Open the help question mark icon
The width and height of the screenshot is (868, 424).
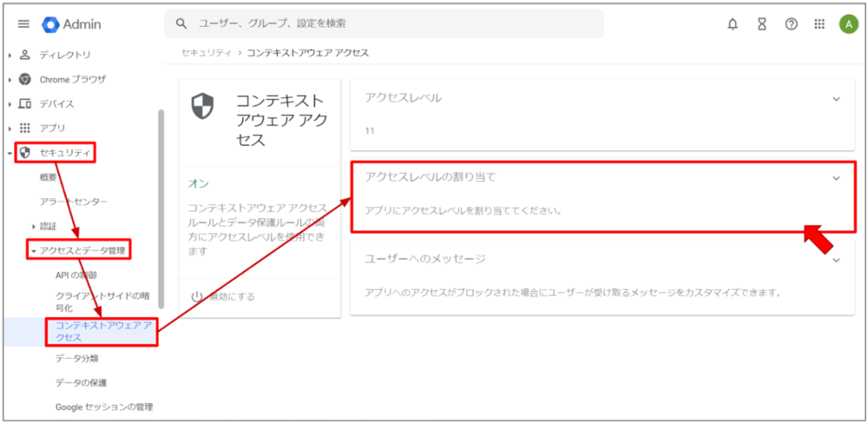pyautogui.click(x=792, y=23)
